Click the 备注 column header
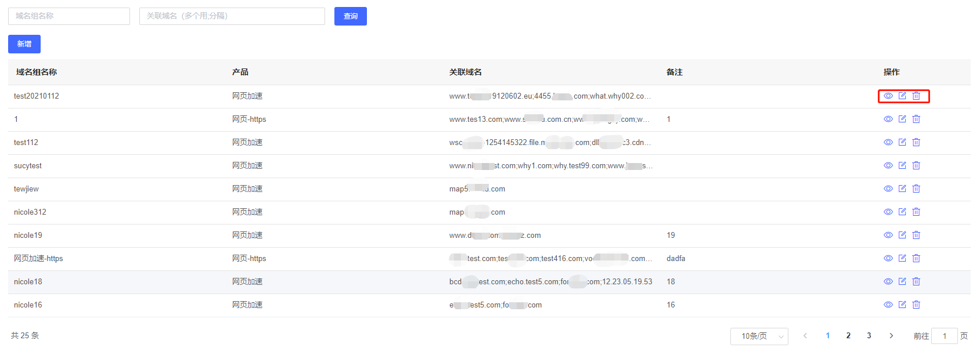 (x=675, y=72)
